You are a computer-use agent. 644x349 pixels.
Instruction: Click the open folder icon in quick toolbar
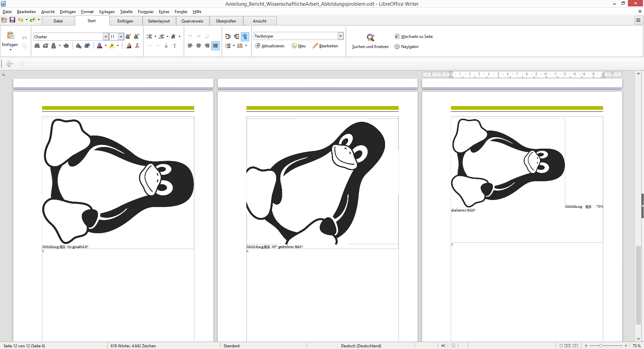(x=4, y=20)
